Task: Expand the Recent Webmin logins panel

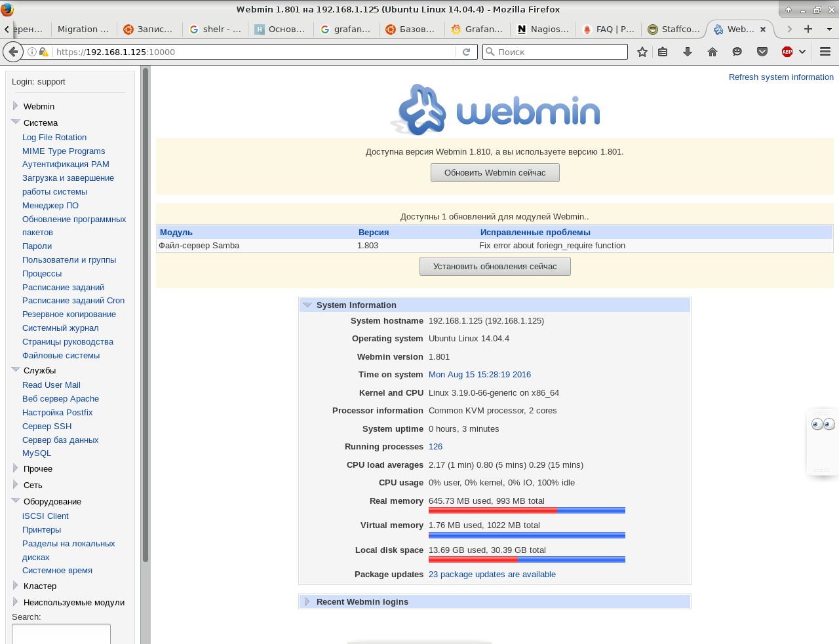Action: (x=308, y=601)
